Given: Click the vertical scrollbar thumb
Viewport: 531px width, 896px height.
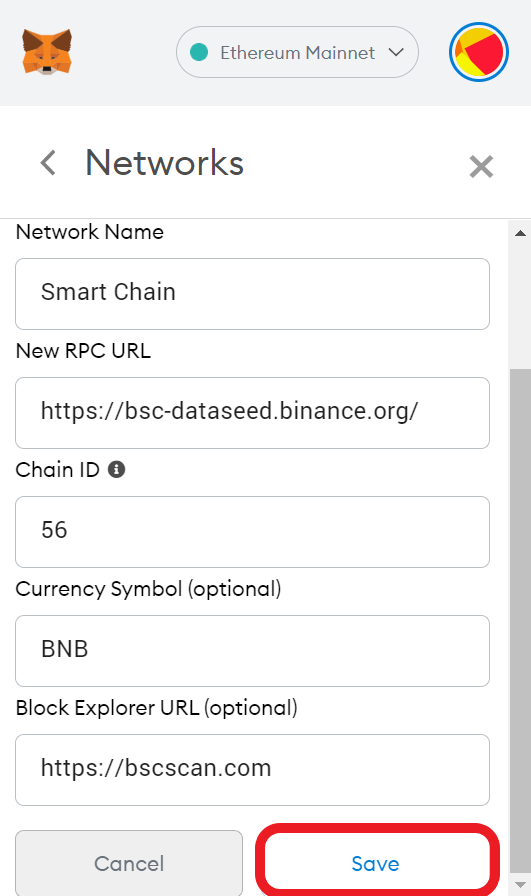Looking at the screenshot, I should pyautogui.click(x=520, y=621).
